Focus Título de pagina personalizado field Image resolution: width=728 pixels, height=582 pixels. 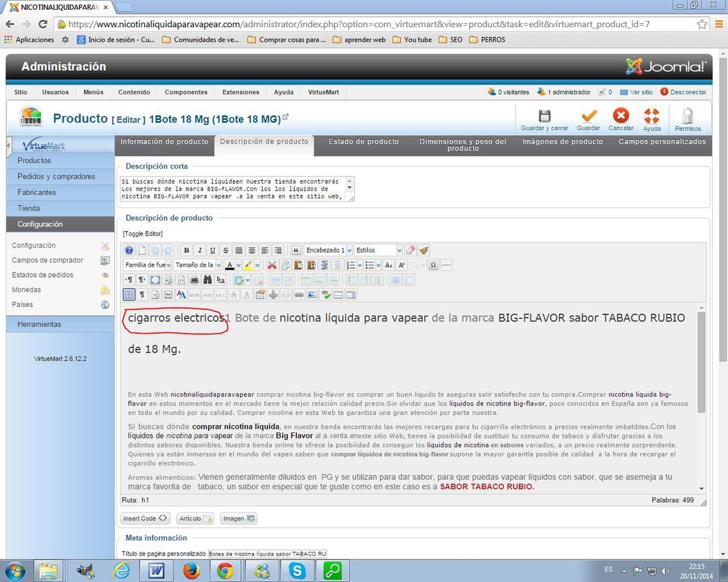click(267, 554)
